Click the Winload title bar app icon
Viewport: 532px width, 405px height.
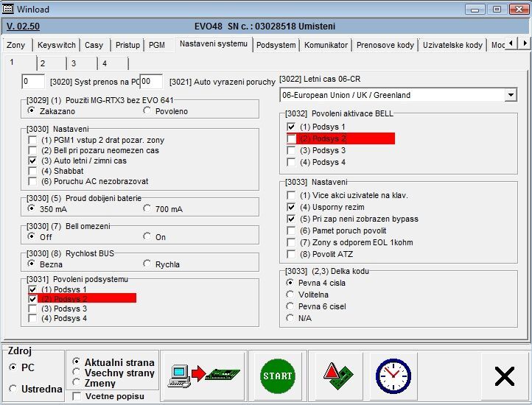pyautogui.click(x=9, y=9)
